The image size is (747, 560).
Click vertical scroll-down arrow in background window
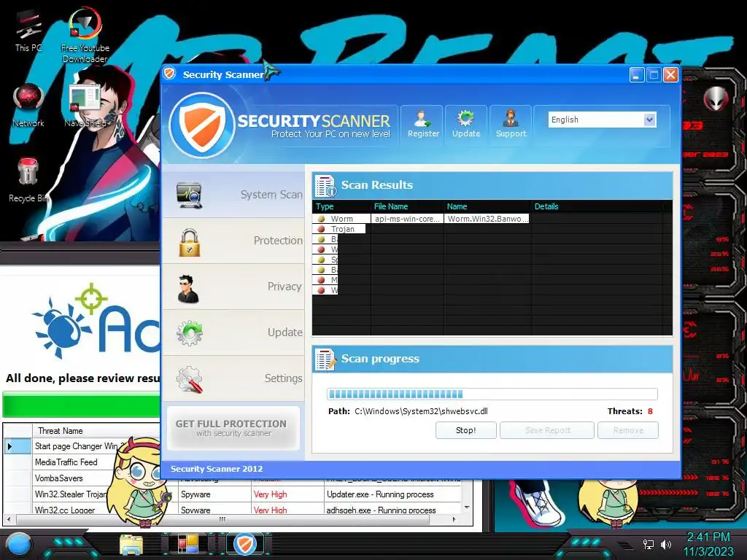(467, 507)
